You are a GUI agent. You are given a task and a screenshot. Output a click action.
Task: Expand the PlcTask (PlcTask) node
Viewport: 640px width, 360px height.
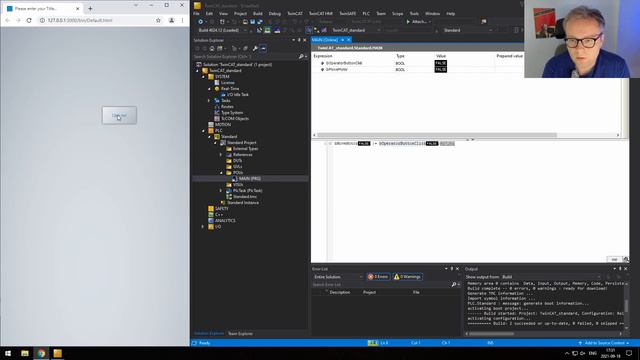pyautogui.click(x=221, y=191)
